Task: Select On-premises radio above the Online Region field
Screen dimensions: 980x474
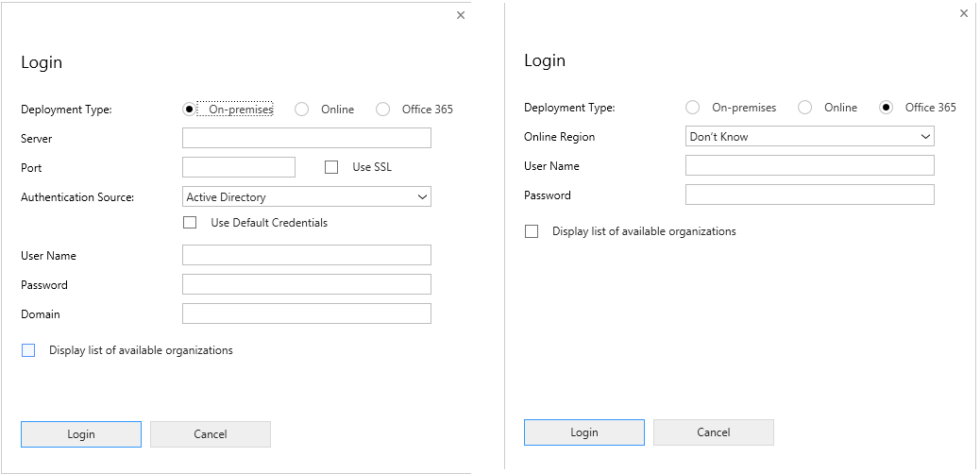Action: point(693,108)
